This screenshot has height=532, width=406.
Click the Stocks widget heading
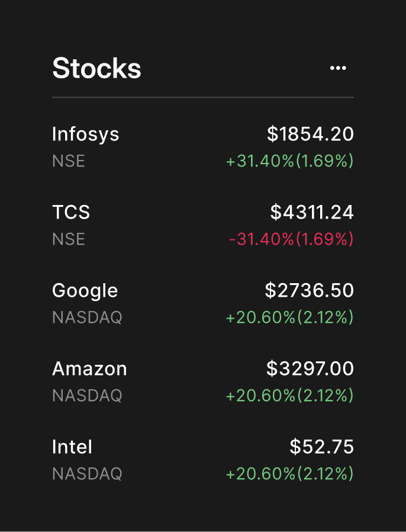[x=96, y=68]
